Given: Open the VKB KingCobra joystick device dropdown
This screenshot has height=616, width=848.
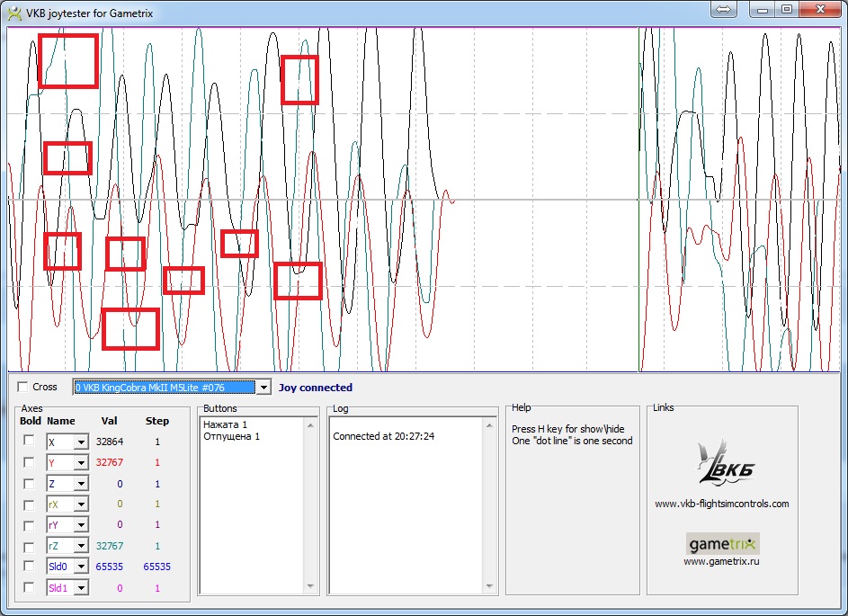Looking at the screenshot, I should click(x=263, y=388).
